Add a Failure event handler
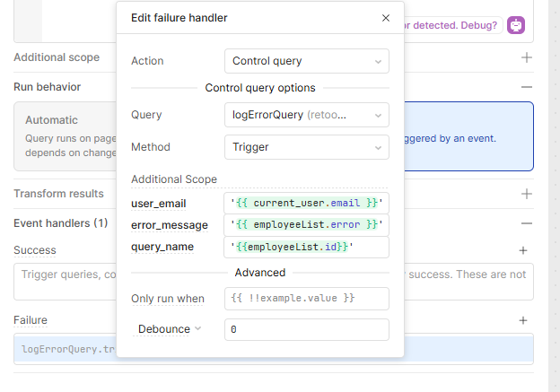The width and height of the screenshot is (560, 392). point(523,320)
